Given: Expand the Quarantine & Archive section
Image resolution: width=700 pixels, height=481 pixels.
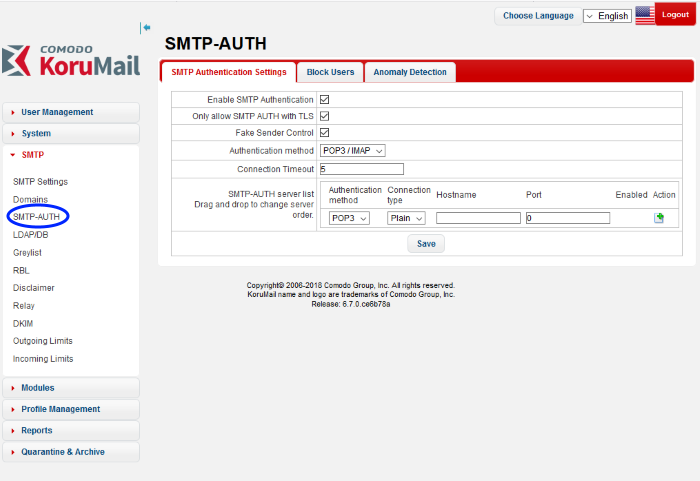Looking at the screenshot, I should tap(62, 452).
